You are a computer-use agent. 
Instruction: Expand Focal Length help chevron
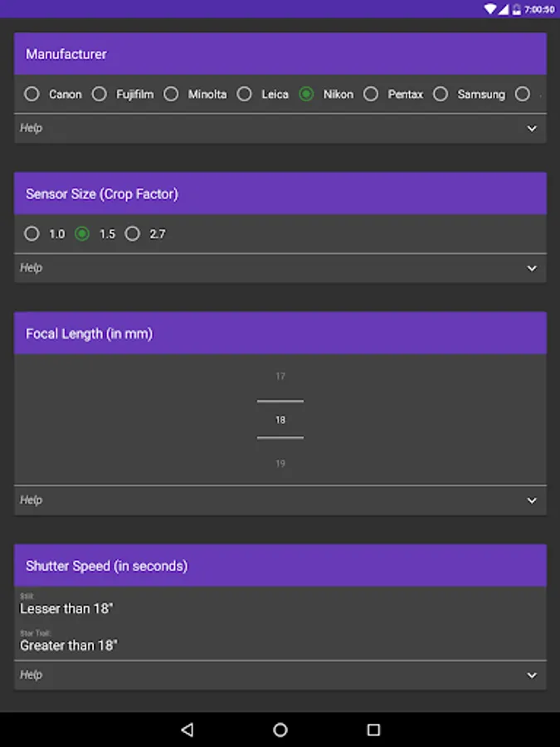532,500
